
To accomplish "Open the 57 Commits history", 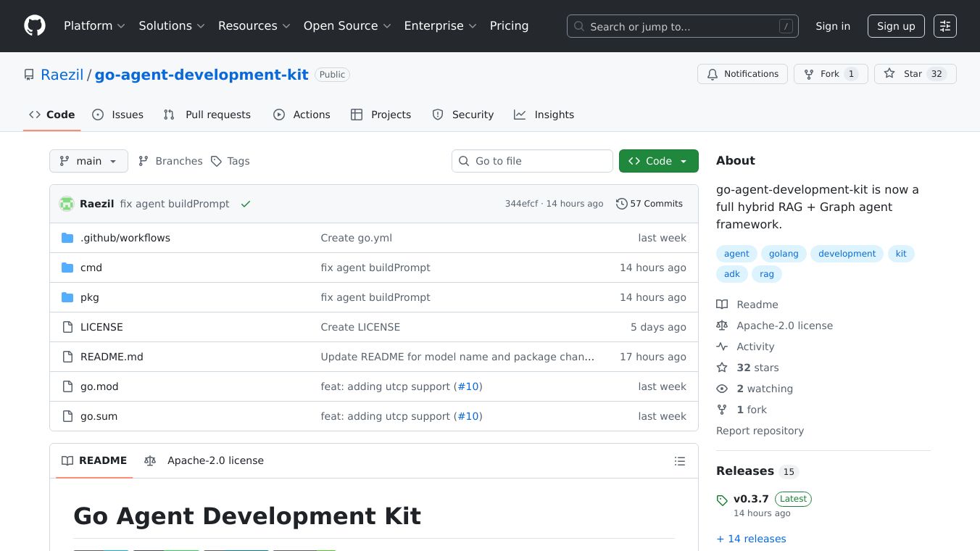I will click(x=649, y=204).
